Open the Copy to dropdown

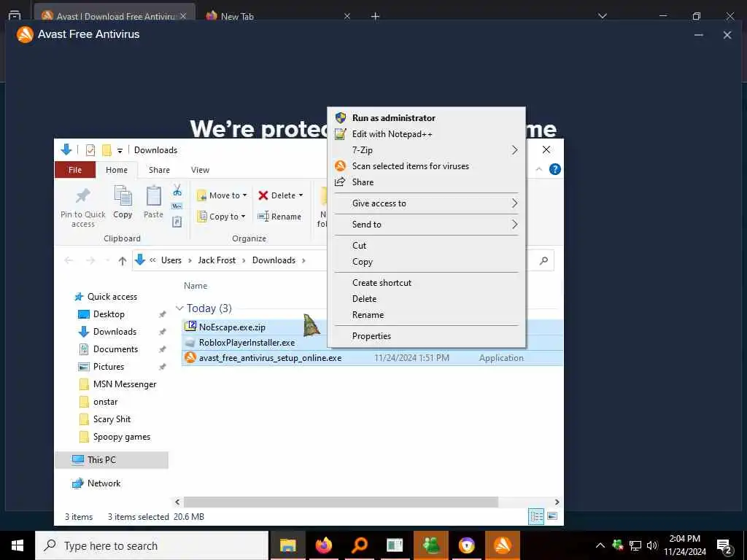(222, 216)
